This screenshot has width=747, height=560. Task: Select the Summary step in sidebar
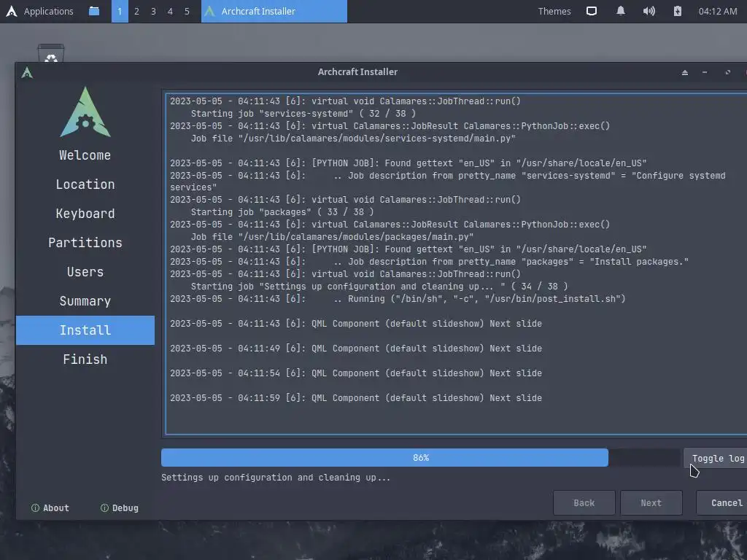point(85,301)
